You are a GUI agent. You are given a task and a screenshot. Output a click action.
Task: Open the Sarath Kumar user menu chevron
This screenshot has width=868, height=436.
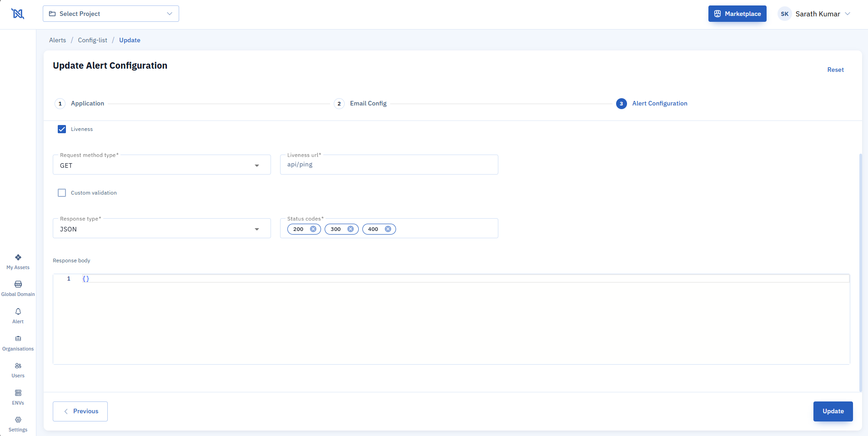click(x=848, y=14)
